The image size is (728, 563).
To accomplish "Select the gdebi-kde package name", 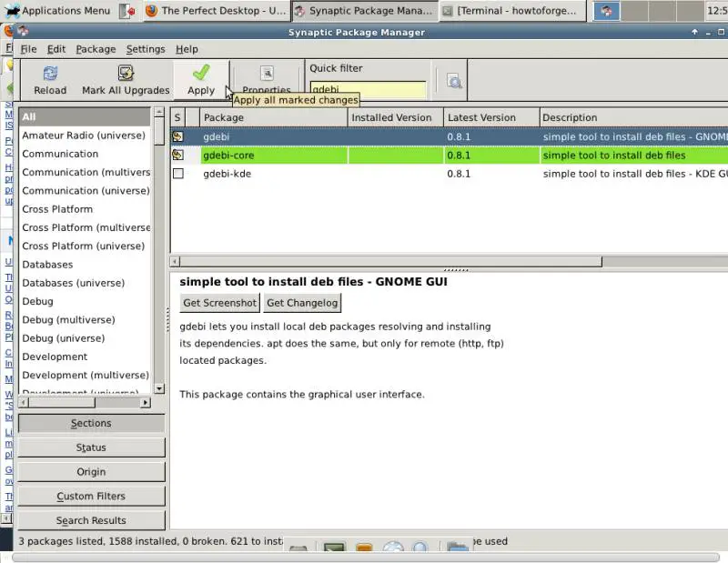I will pos(227,174).
